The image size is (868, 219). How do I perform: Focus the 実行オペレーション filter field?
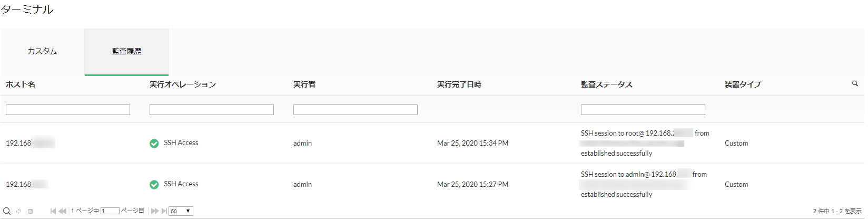212,110
